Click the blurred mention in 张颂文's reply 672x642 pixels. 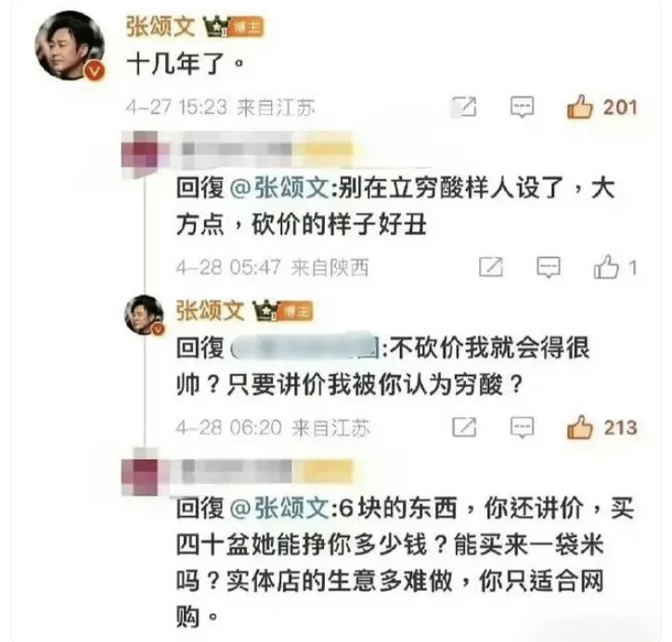(305, 347)
